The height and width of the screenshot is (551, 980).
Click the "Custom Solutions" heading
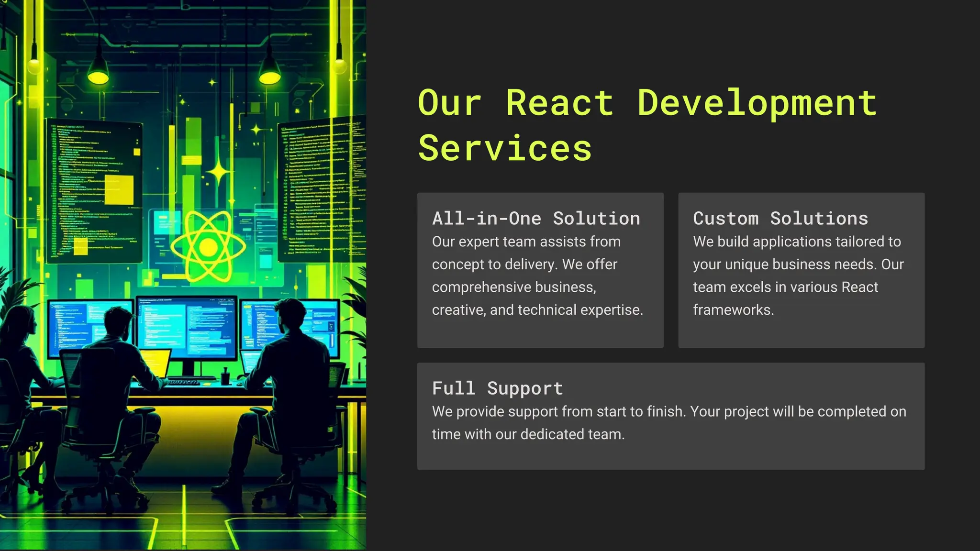(x=780, y=219)
